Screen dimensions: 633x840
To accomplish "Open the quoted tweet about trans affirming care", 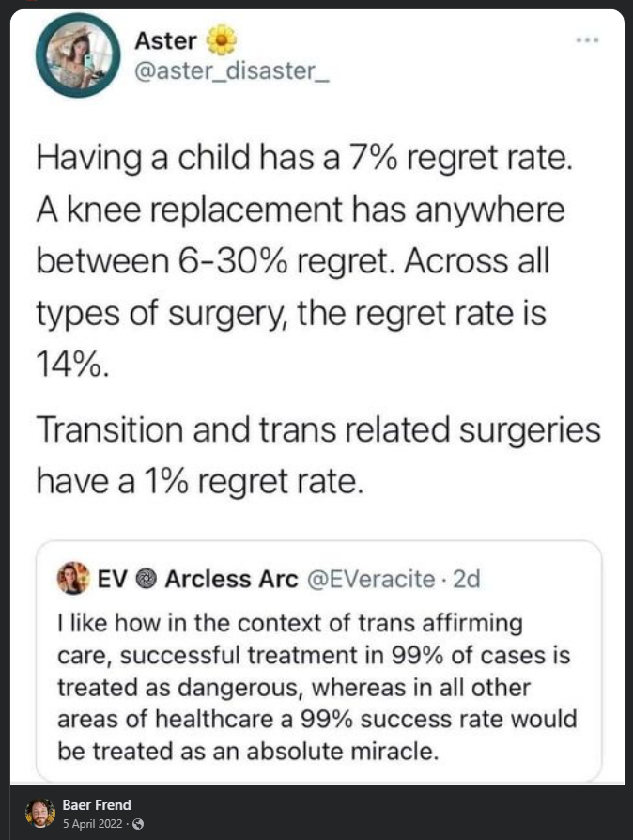I will click(319, 661).
